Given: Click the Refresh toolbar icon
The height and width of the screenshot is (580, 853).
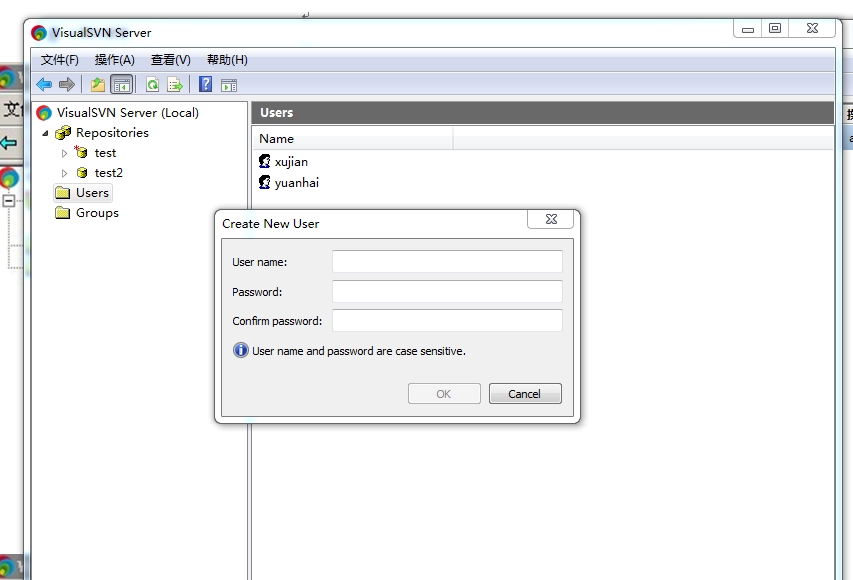Looking at the screenshot, I should [153, 84].
